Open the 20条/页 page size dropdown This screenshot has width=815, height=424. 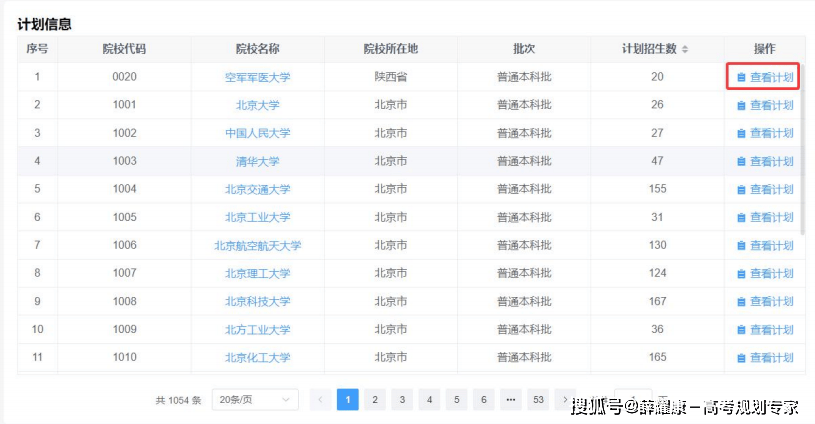(255, 400)
